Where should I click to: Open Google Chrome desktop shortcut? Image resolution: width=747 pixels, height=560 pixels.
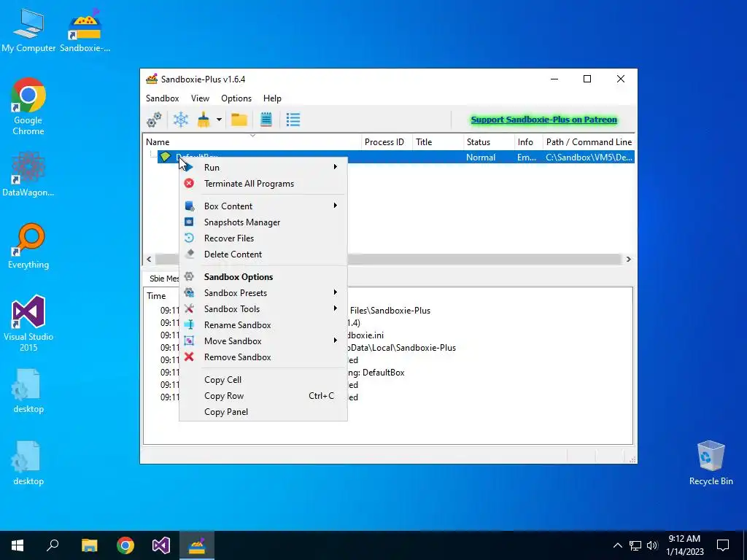click(x=28, y=106)
